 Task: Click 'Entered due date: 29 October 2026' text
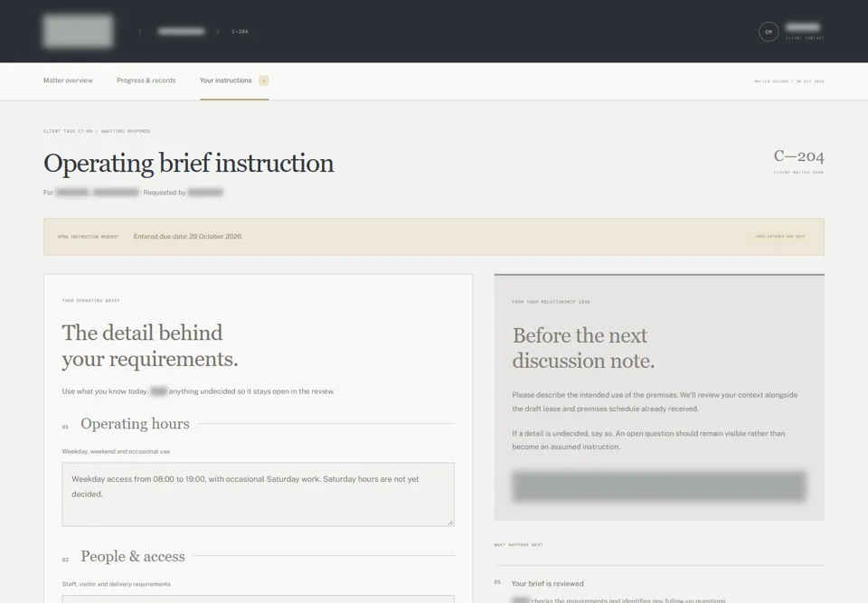pos(187,237)
